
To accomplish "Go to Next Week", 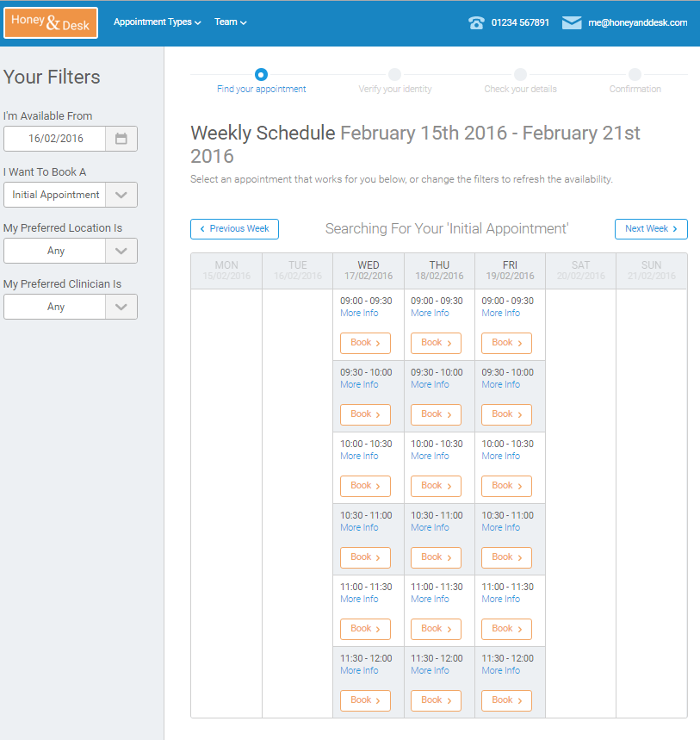I will click(651, 229).
